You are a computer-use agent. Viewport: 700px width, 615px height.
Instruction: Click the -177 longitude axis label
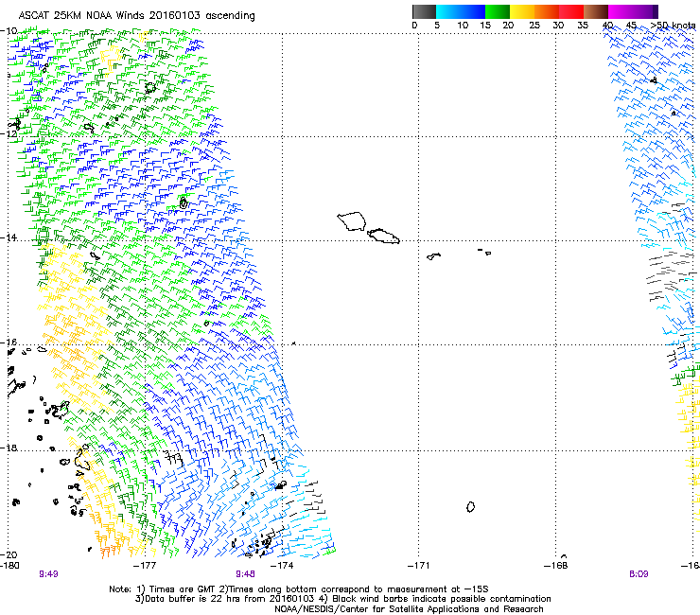click(145, 566)
